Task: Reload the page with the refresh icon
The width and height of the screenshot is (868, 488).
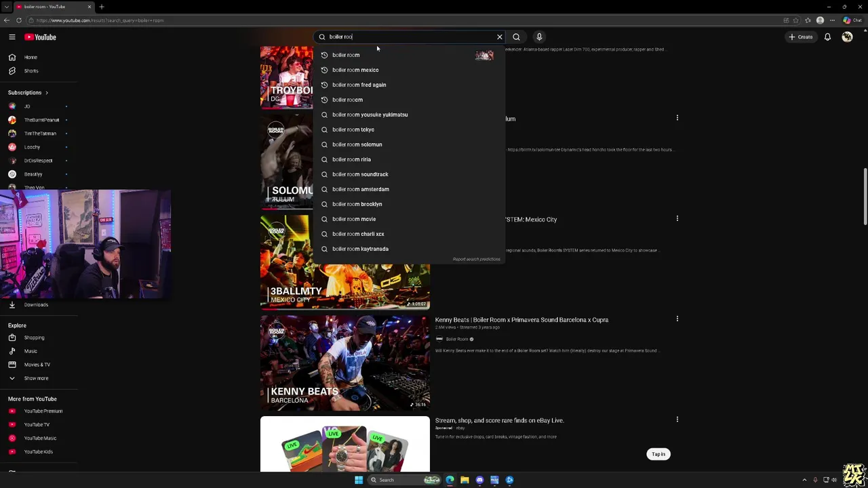Action: 19,20
